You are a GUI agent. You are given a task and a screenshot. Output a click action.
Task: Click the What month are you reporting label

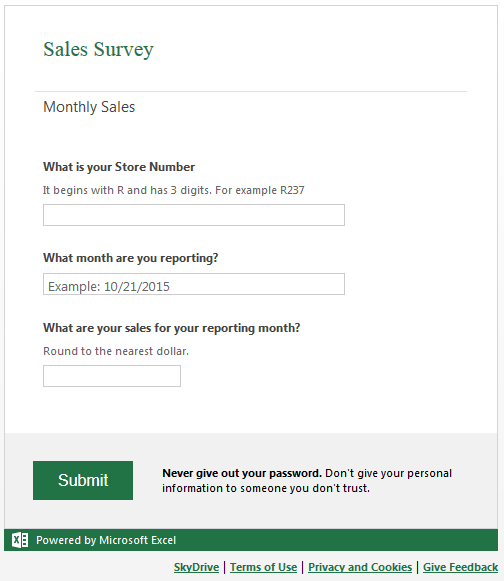pyautogui.click(x=131, y=258)
